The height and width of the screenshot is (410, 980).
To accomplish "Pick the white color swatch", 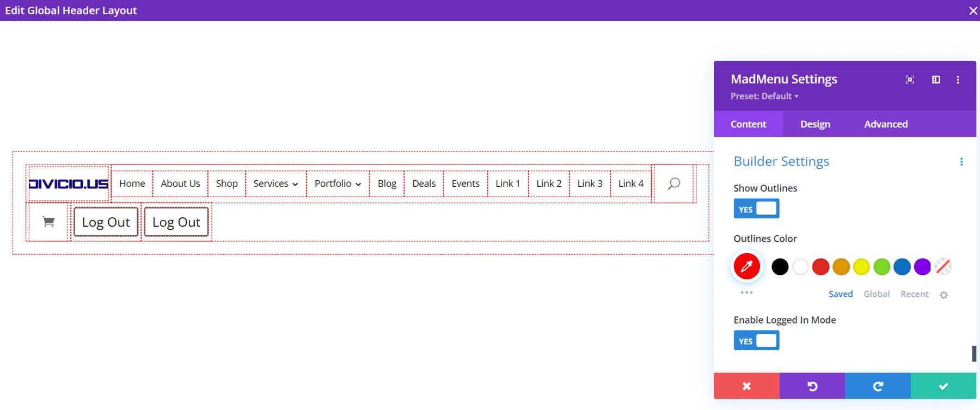I will [x=800, y=267].
